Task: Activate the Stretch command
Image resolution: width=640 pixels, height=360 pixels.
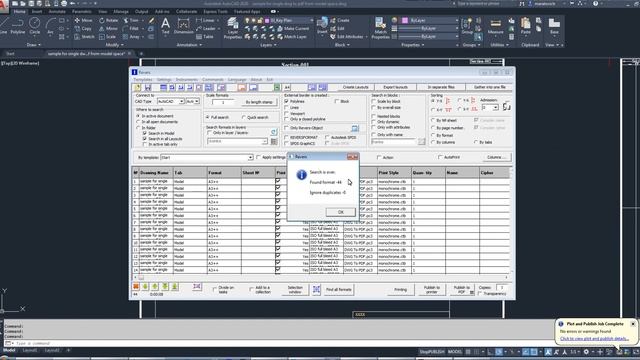Action: point(84,37)
